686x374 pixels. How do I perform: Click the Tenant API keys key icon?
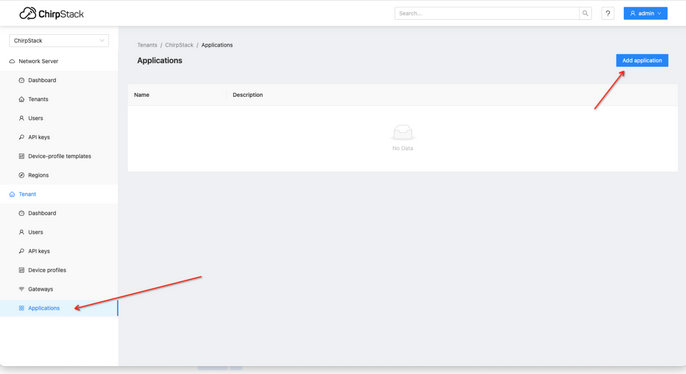21,251
